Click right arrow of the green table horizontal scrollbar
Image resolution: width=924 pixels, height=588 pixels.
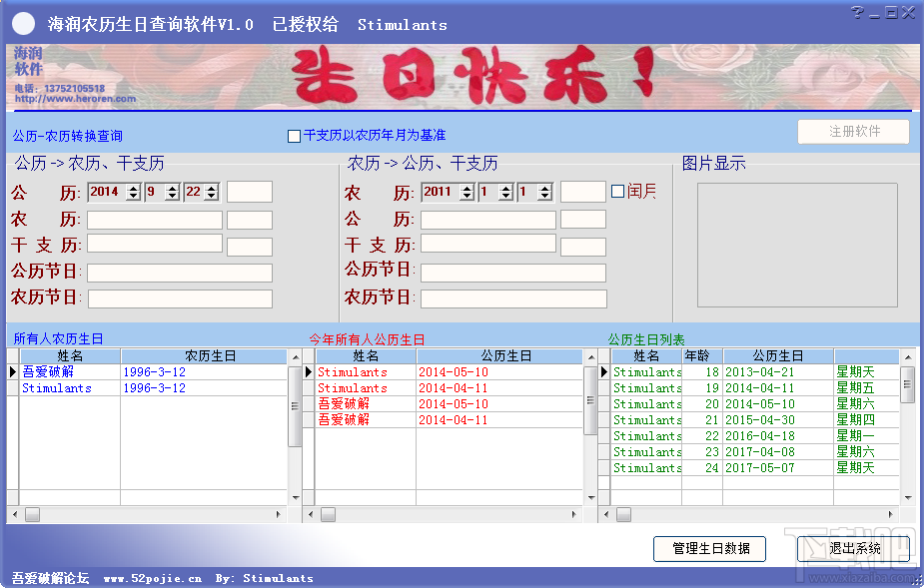tap(890, 514)
